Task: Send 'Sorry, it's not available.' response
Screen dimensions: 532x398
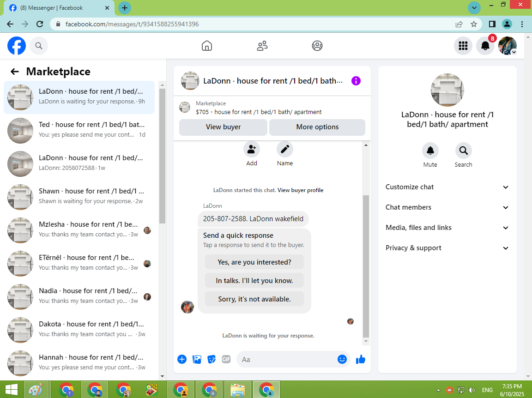Action: point(254,299)
